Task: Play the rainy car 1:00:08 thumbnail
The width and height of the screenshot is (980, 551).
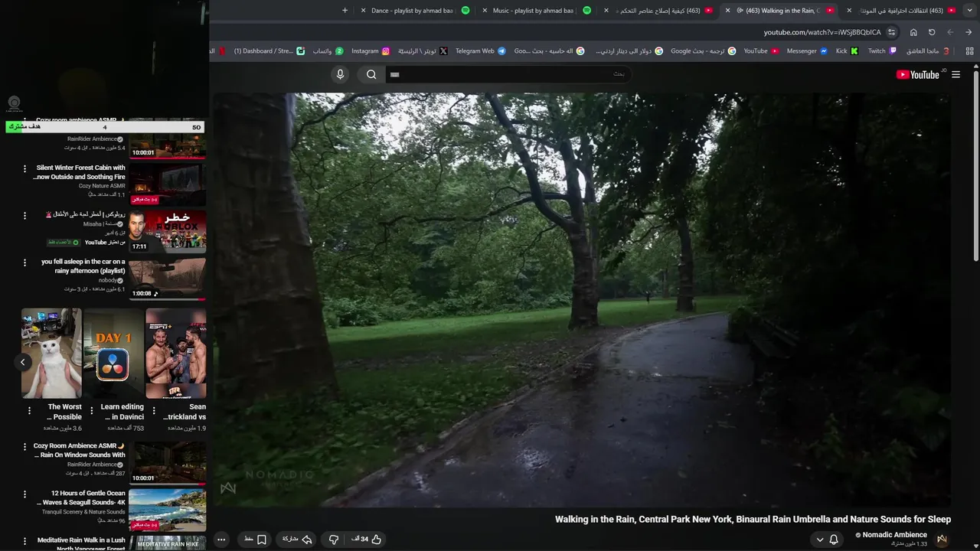Action: (x=167, y=279)
